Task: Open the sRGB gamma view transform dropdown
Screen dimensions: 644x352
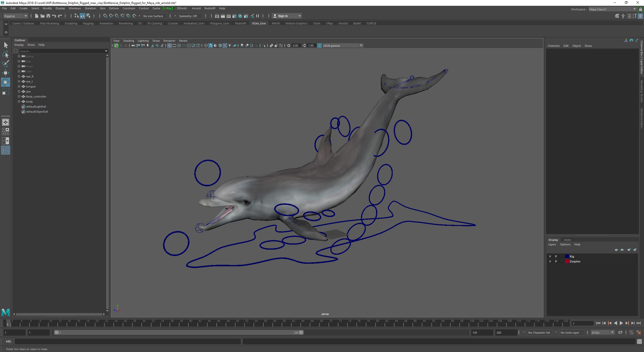Action: click(x=343, y=46)
